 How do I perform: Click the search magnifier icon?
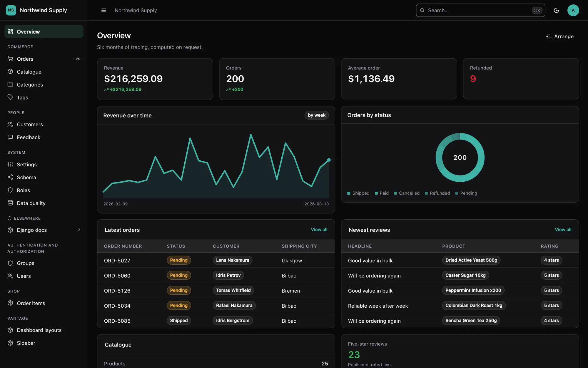coord(422,10)
